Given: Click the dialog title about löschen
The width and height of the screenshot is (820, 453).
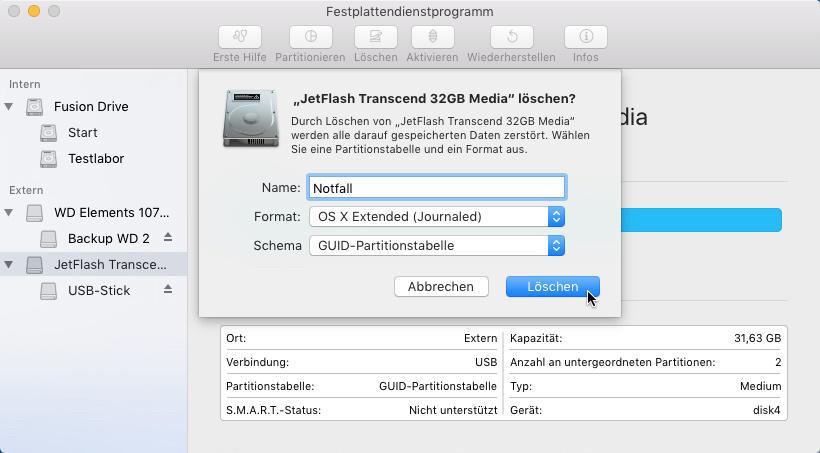Looking at the screenshot, I should click(x=435, y=98).
